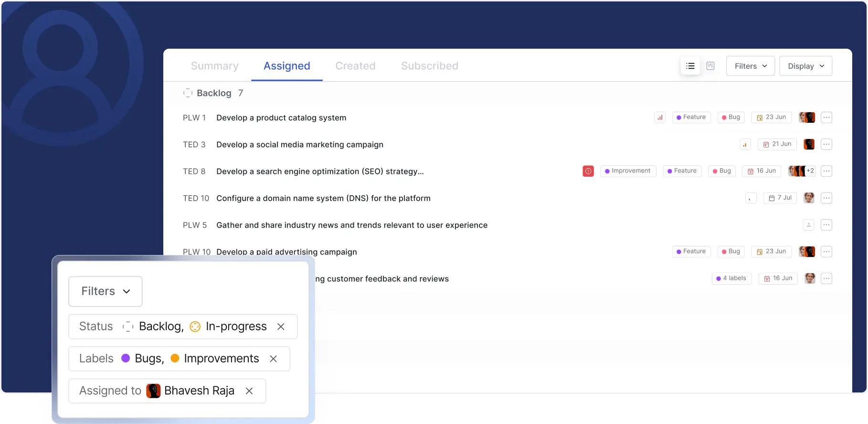Open issue Develop a social media marketing campaign
868x424 pixels.
tap(299, 145)
